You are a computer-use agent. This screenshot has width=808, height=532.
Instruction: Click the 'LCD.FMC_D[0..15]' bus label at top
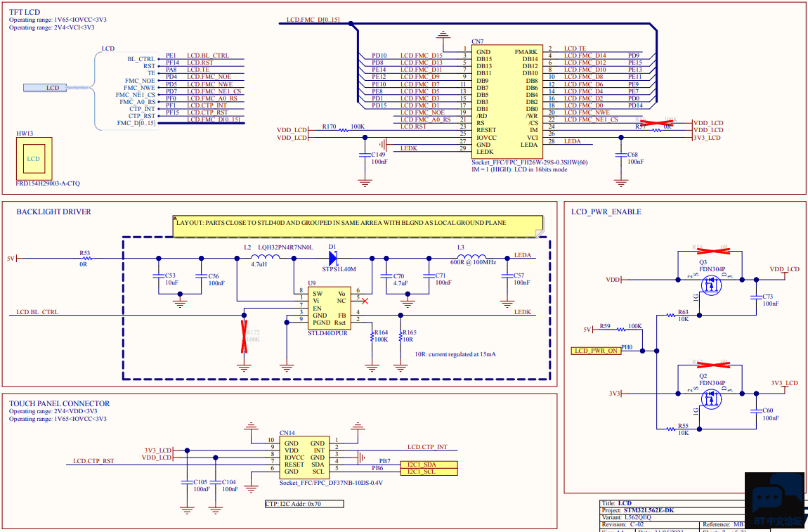(x=313, y=20)
